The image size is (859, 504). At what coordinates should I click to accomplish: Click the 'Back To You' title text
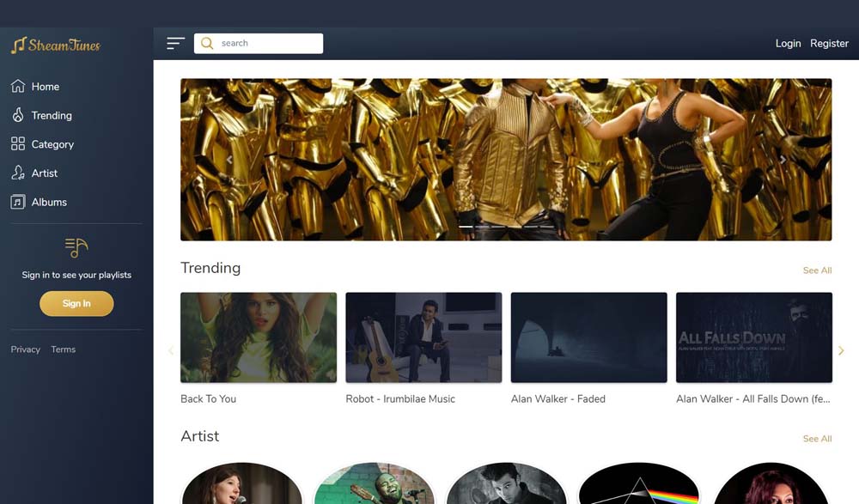coord(208,398)
